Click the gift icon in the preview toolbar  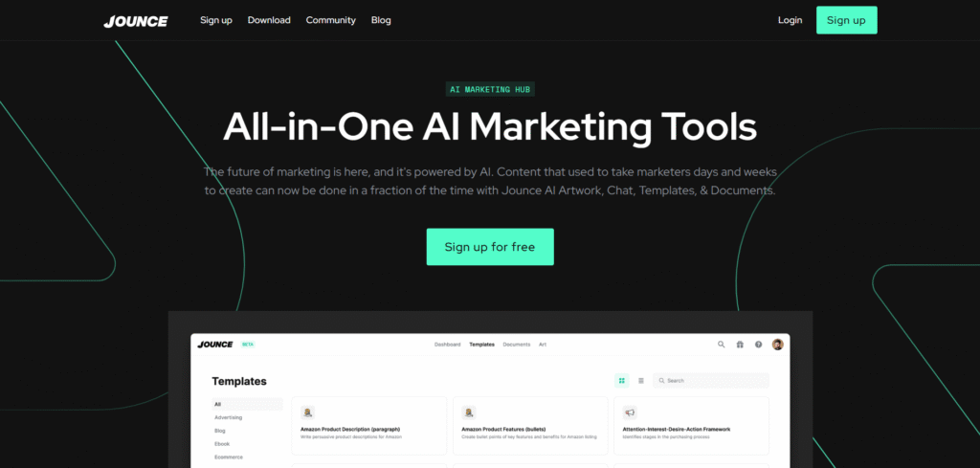[x=740, y=345]
